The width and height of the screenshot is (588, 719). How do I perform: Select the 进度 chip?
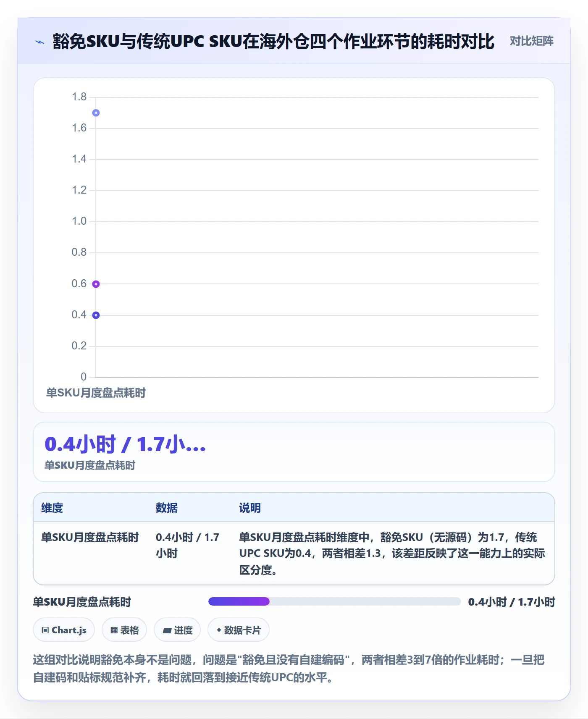[x=177, y=630]
